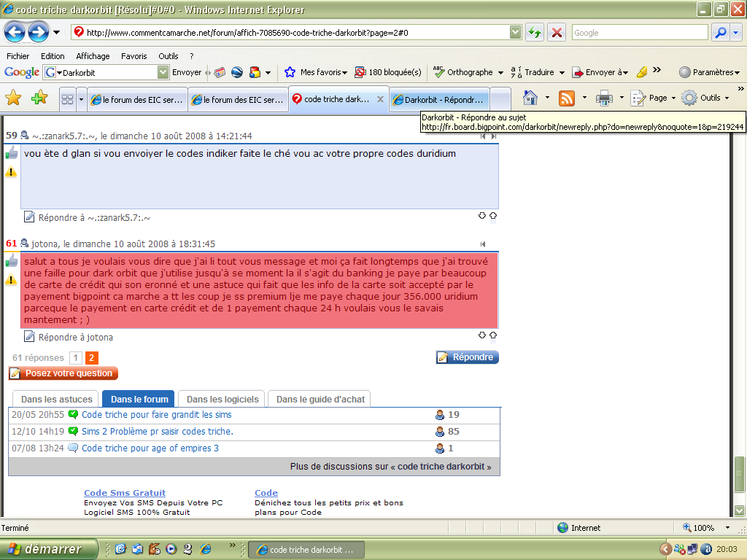Open the Paramètres dropdown in Google toolbar
The image size is (747, 560).
[x=709, y=72]
